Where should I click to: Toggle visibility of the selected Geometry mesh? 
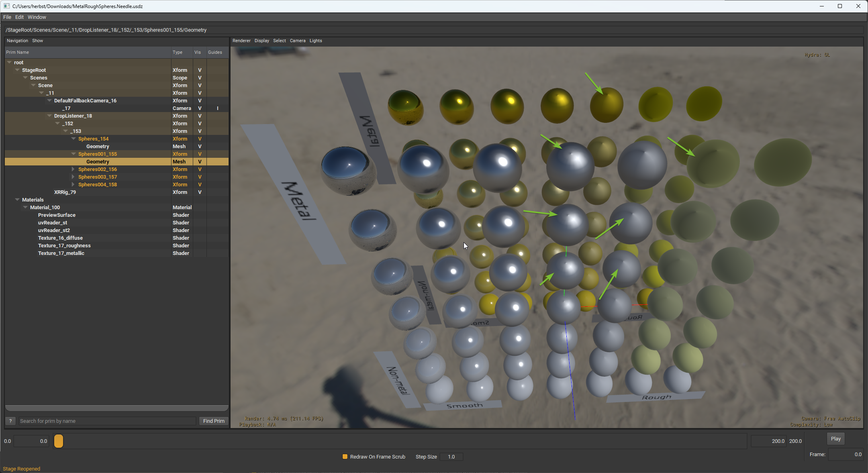[199, 161]
